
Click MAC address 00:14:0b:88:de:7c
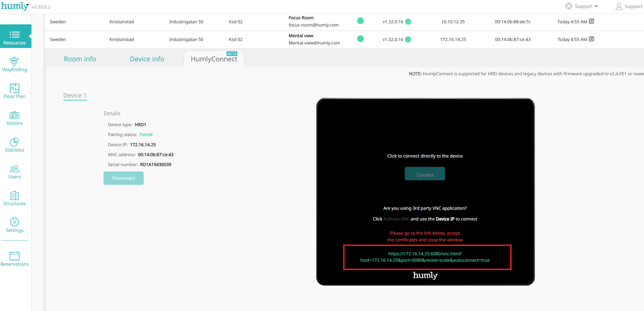coord(513,22)
